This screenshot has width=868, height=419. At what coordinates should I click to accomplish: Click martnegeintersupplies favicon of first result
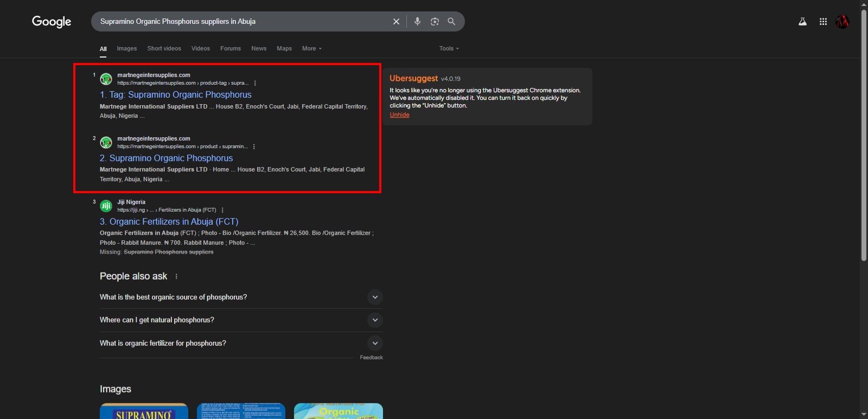pos(106,79)
